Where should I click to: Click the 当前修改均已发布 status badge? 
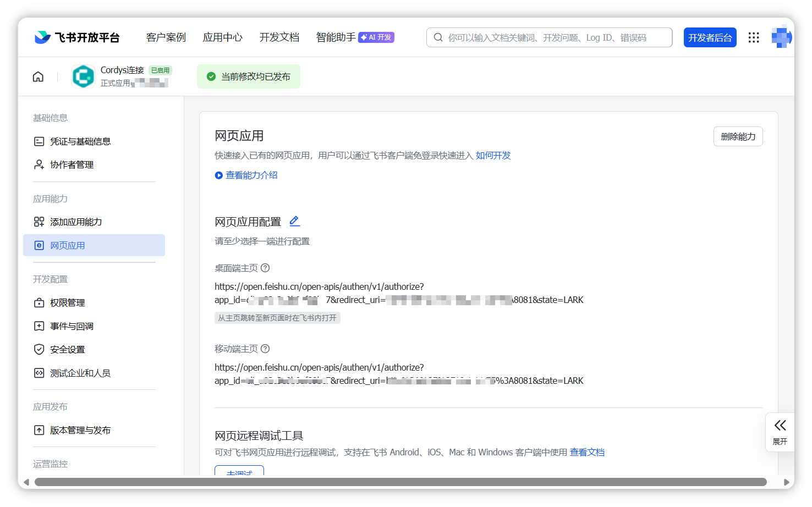tap(249, 76)
